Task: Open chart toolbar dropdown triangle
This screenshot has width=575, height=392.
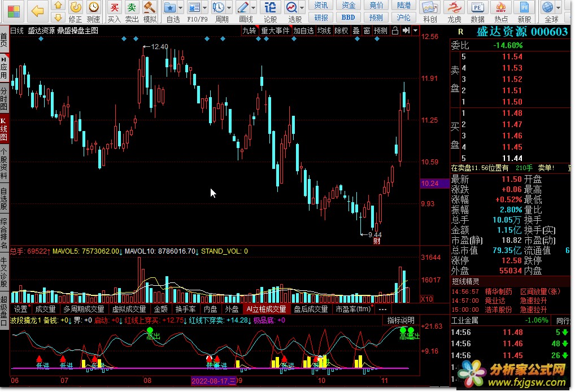Action: [x=415, y=31]
